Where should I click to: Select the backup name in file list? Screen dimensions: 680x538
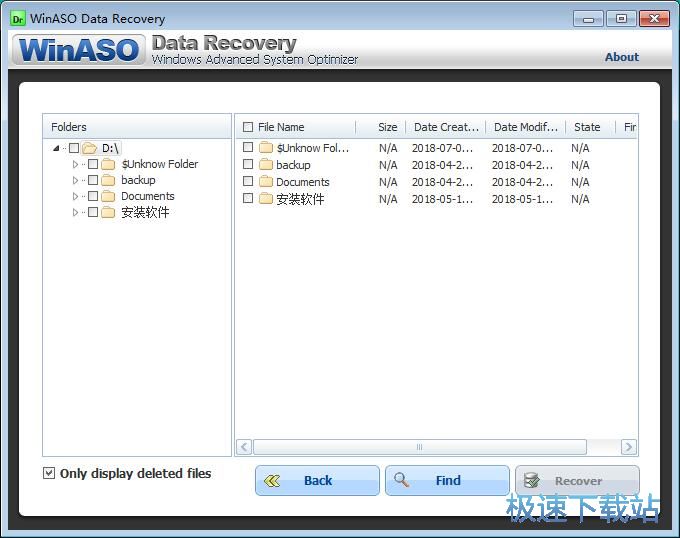click(x=293, y=165)
